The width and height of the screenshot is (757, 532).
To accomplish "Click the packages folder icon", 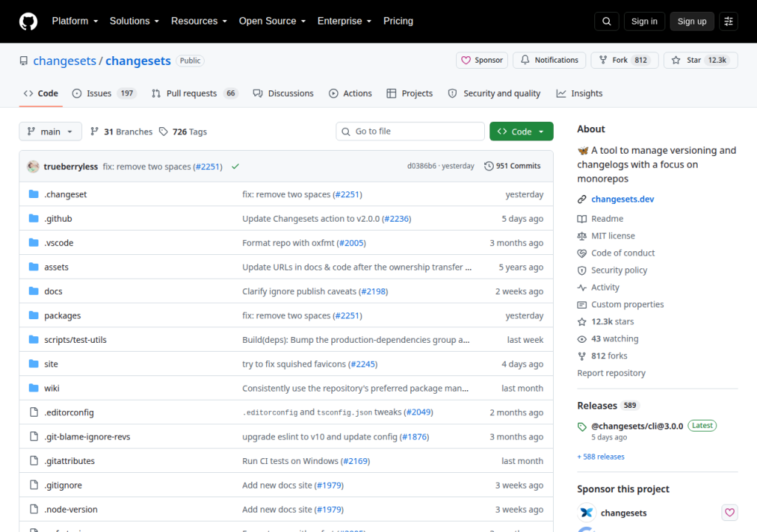I will pyautogui.click(x=33, y=316).
